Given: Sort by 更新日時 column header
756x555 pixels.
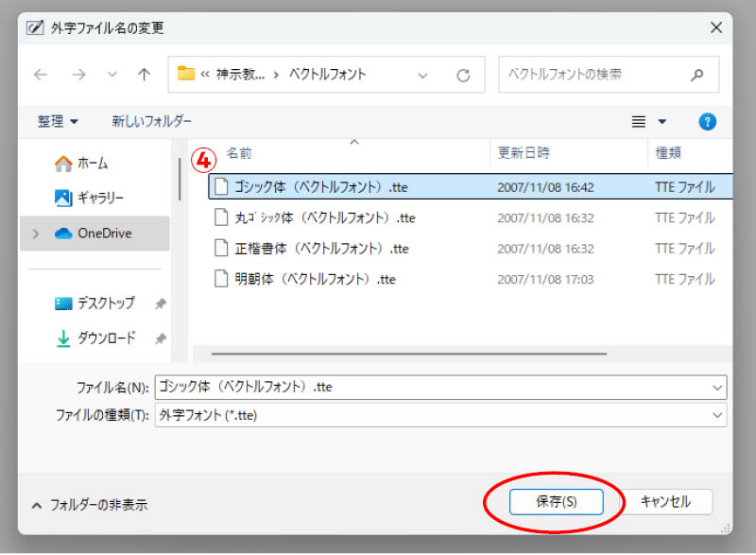Looking at the screenshot, I should click(524, 153).
